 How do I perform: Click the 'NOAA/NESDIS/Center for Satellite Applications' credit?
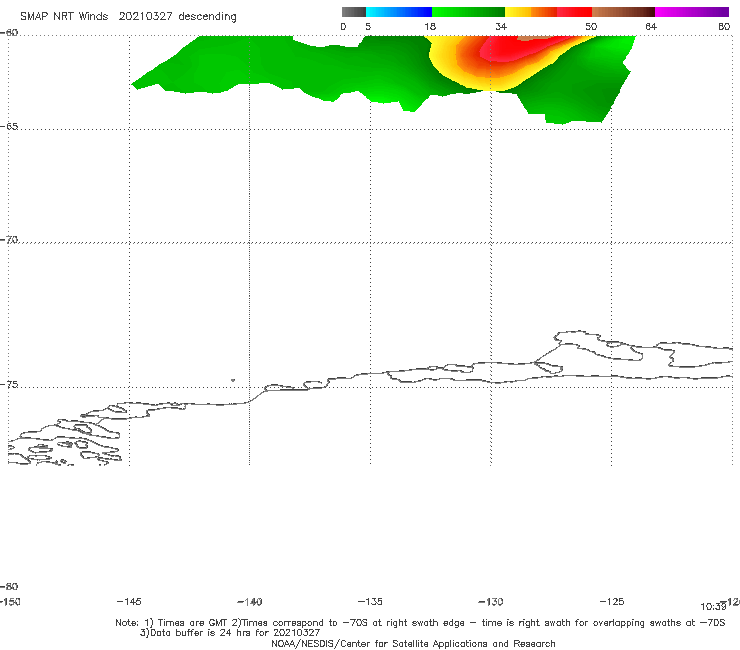[413, 644]
